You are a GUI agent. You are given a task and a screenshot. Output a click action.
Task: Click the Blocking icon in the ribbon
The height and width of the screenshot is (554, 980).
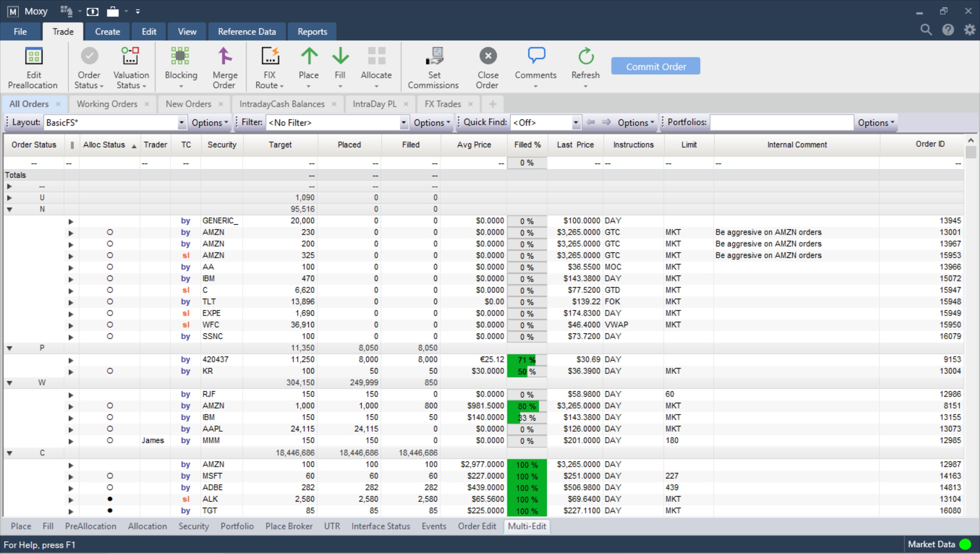coord(180,57)
